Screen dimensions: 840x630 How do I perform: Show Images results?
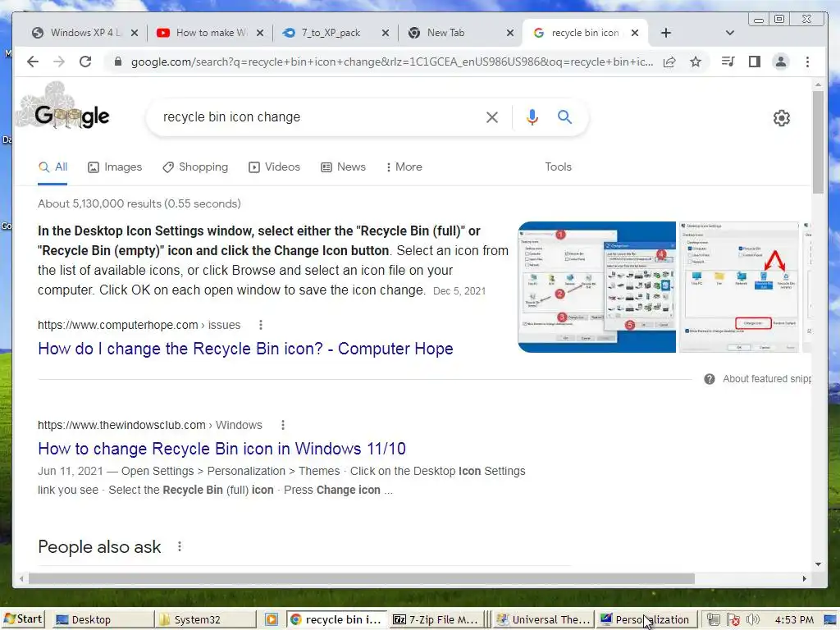(115, 167)
